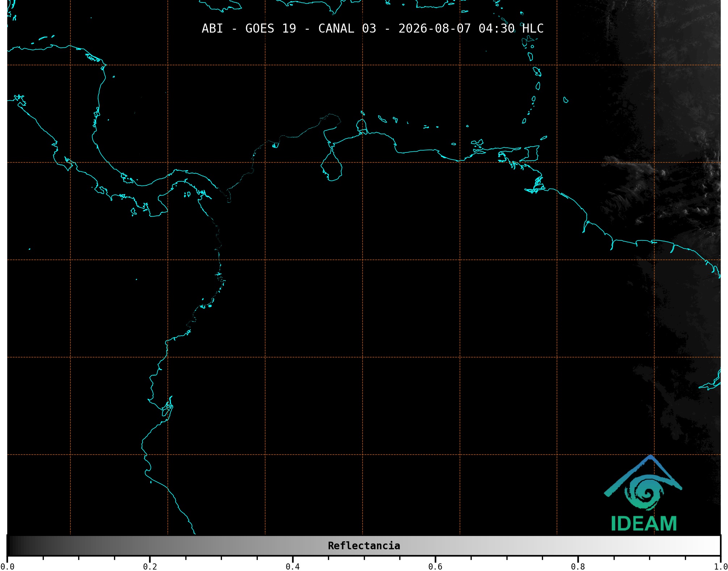
Task: Click the 0.6 tick label on colorbar
Action: coord(435,567)
